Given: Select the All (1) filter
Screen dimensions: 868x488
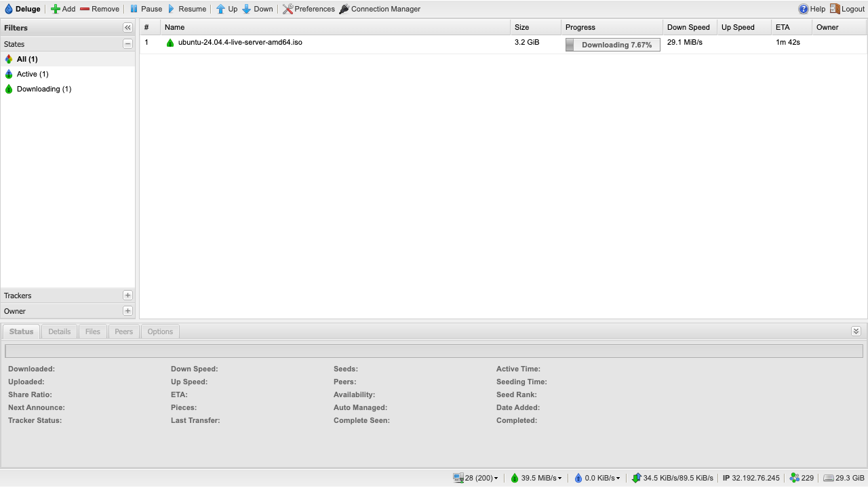Looking at the screenshot, I should [68, 59].
